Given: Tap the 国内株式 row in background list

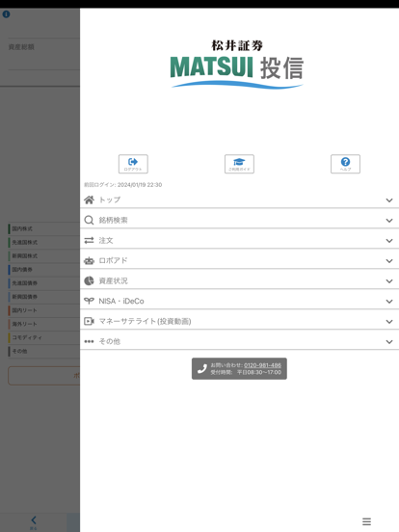Looking at the screenshot, I should 43,228.
